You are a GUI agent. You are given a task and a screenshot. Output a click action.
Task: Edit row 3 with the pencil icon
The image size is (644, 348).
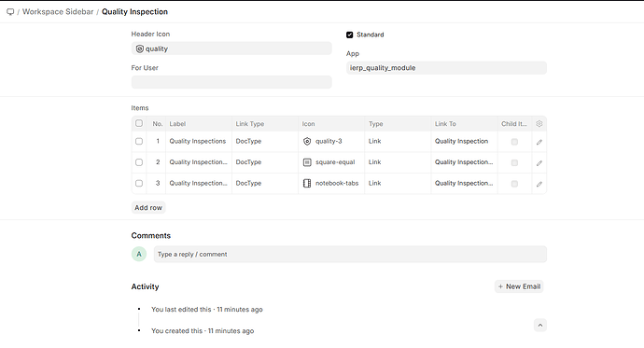tap(539, 184)
